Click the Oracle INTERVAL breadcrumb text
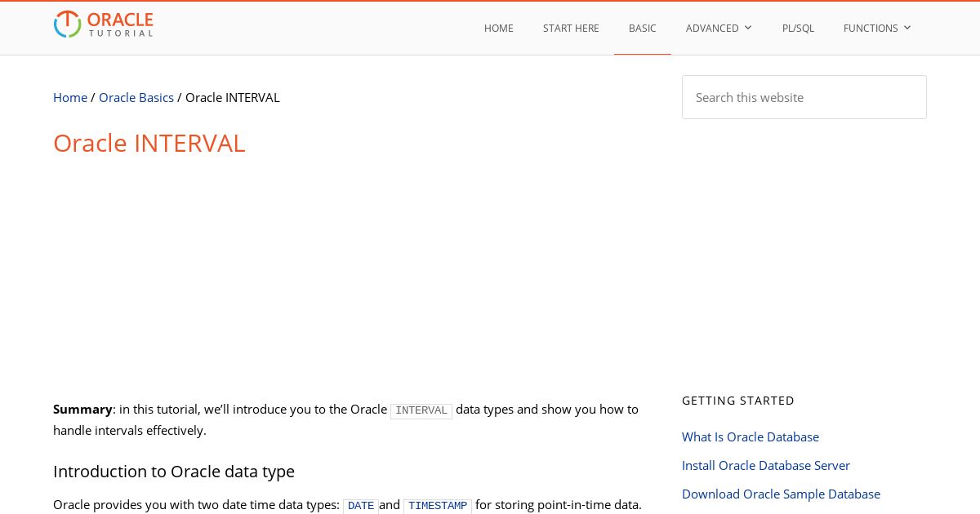The width and height of the screenshot is (980, 514). (233, 97)
